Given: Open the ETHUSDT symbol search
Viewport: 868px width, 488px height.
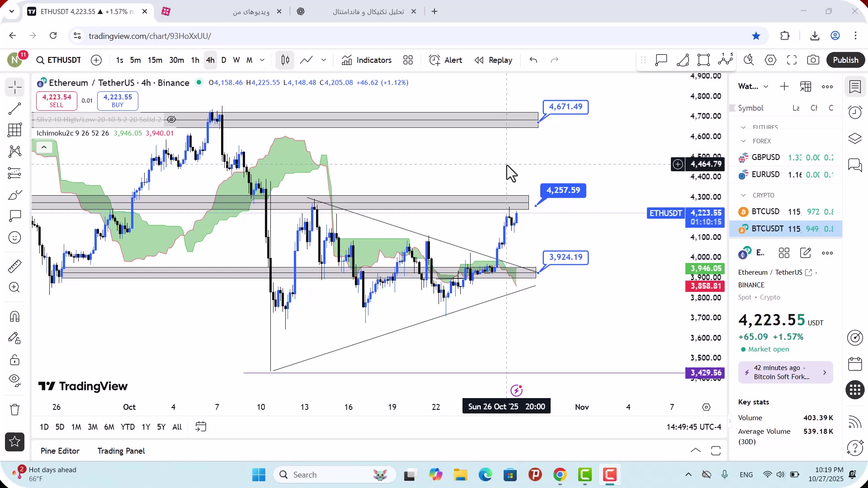Looking at the screenshot, I should click(x=59, y=60).
